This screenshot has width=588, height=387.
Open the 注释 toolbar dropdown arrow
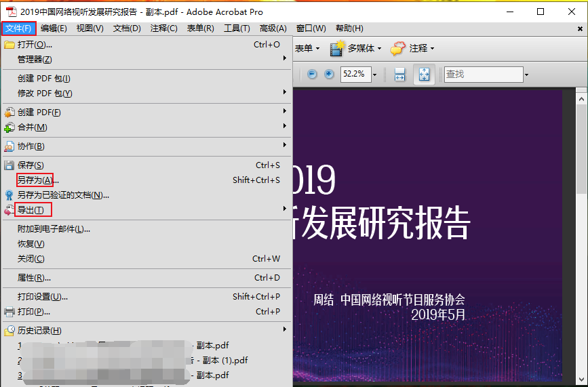[x=433, y=48]
